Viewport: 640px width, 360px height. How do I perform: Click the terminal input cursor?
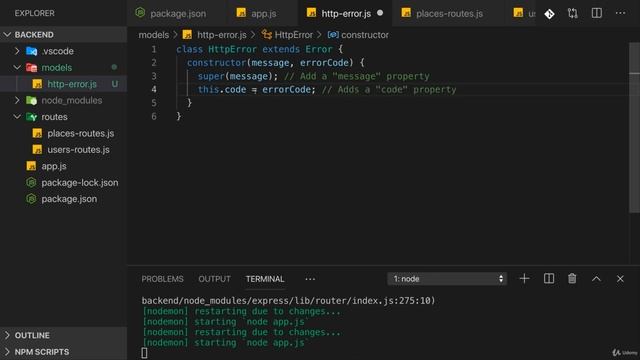click(x=144, y=353)
